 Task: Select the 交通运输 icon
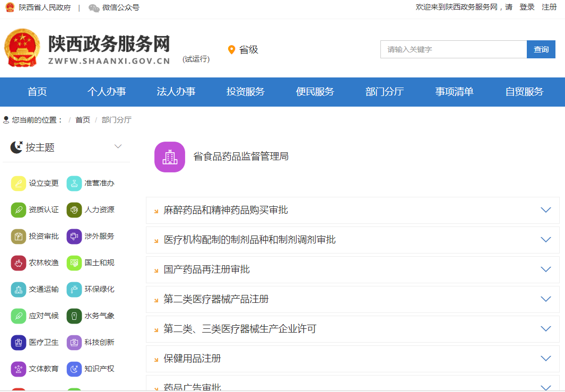(x=19, y=290)
